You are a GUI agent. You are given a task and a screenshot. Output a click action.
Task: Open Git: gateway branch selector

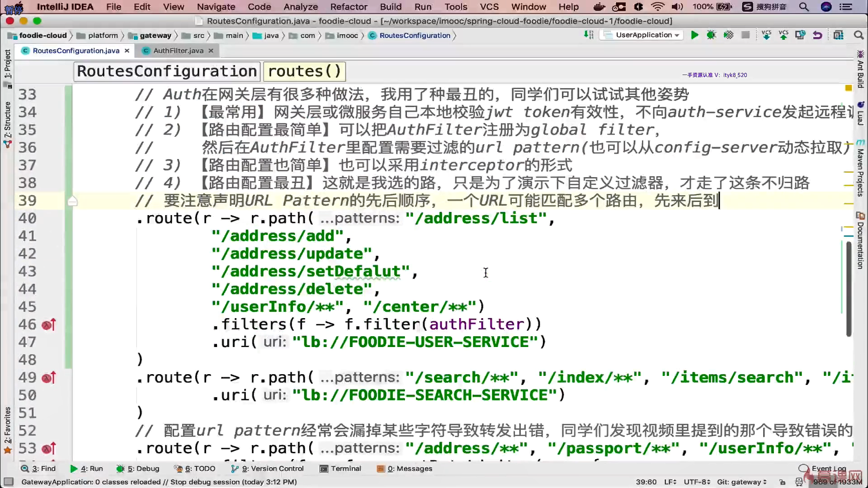coord(741,482)
